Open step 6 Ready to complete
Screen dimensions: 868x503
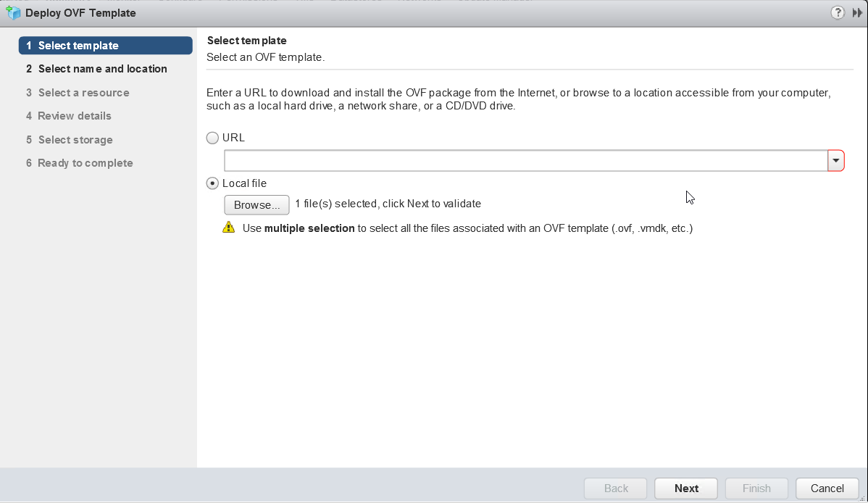pyautogui.click(x=85, y=163)
